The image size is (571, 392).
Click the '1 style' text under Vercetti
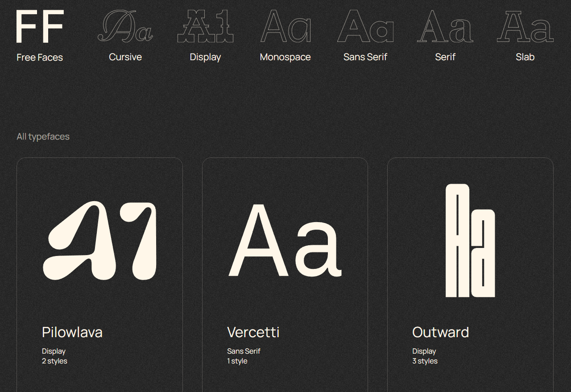(237, 361)
